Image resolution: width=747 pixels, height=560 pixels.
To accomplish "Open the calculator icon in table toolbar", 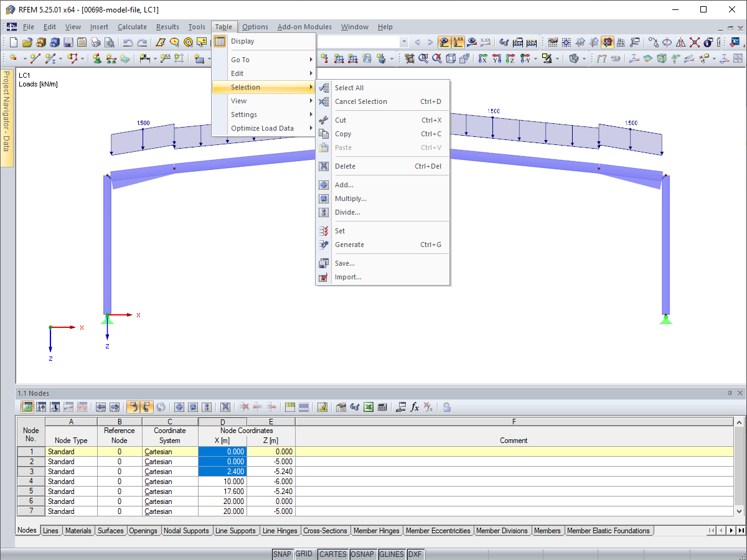I will 382,407.
